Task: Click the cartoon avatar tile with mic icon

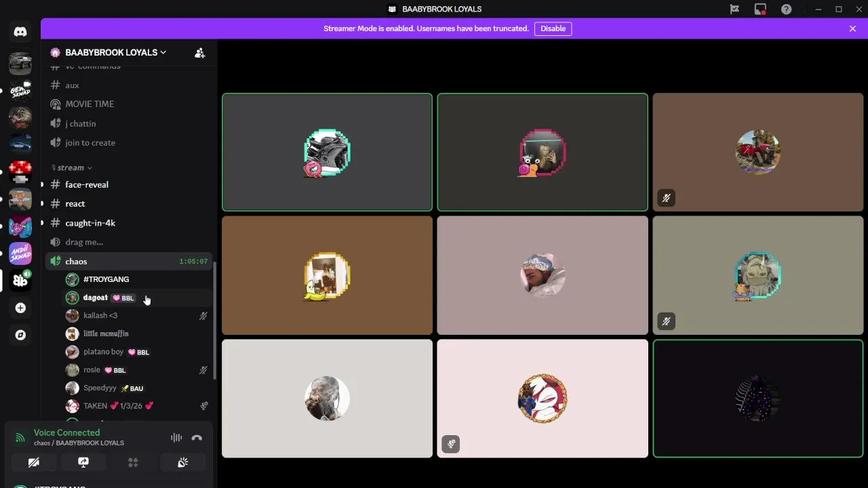Action: click(542, 399)
